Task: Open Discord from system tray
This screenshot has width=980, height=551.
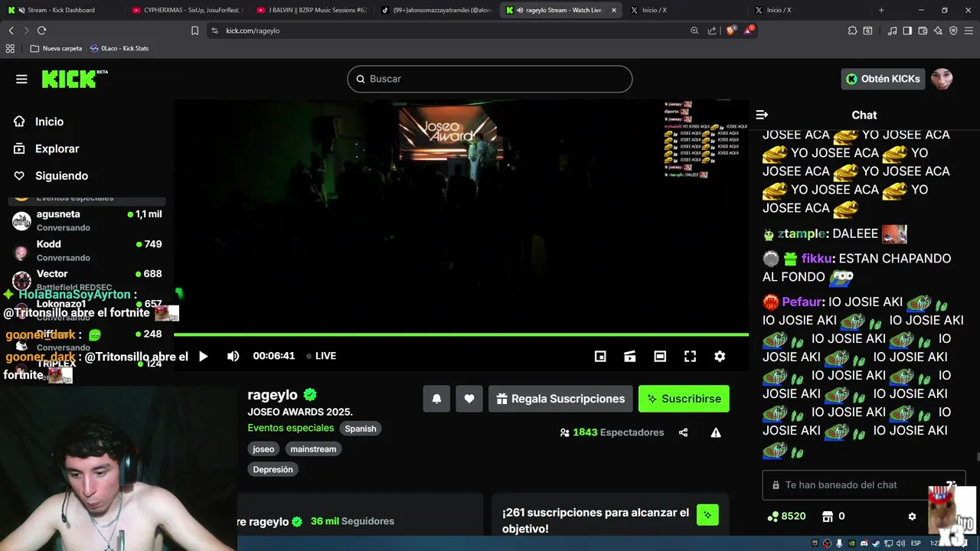Action: click(x=864, y=543)
